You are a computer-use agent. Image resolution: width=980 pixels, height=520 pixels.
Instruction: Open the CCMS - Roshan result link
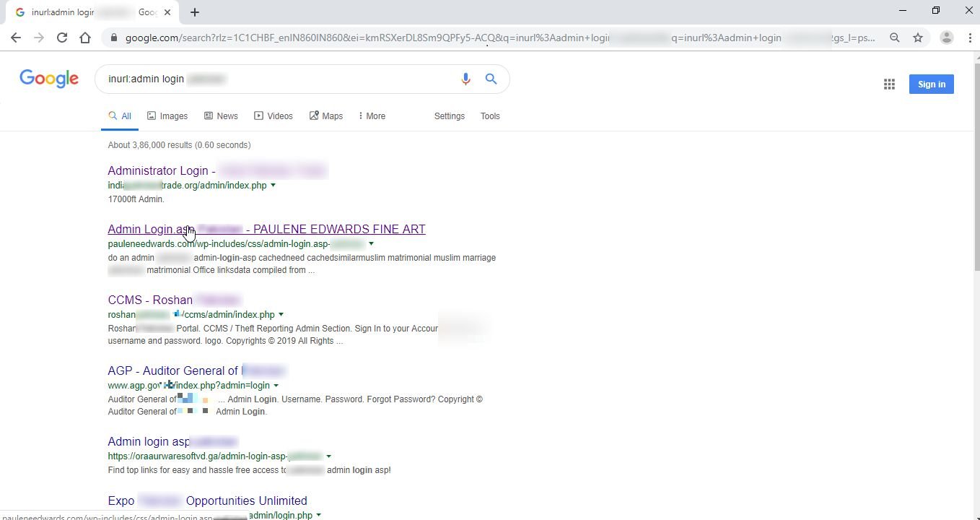click(174, 300)
